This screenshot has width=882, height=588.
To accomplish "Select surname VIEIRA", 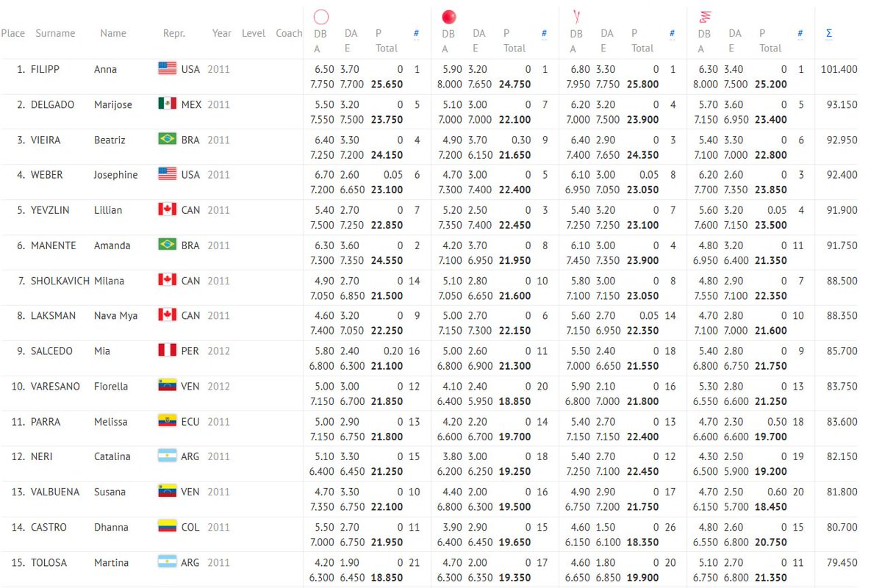I will [x=46, y=140].
